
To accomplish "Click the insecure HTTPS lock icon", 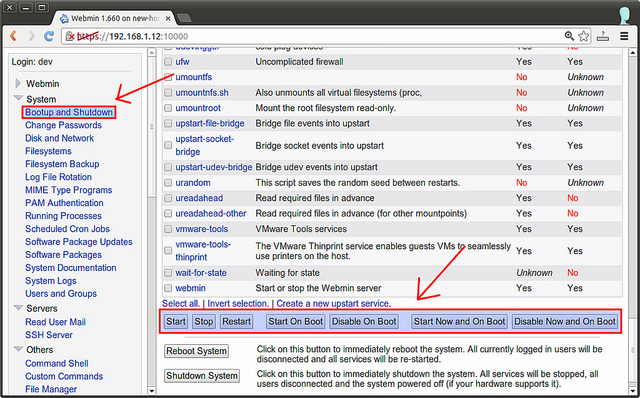I will pos(70,36).
